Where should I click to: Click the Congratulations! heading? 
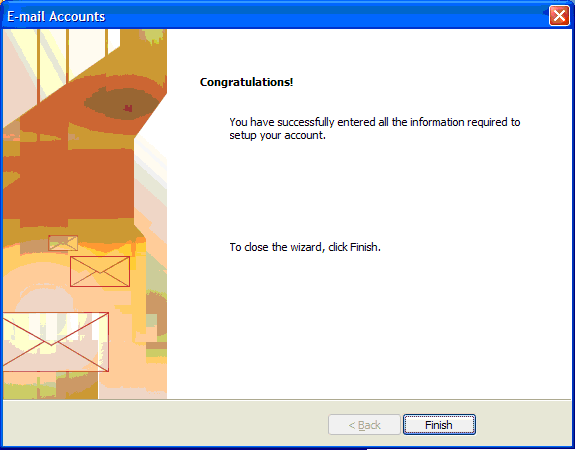pyautogui.click(x=246, y=82)
